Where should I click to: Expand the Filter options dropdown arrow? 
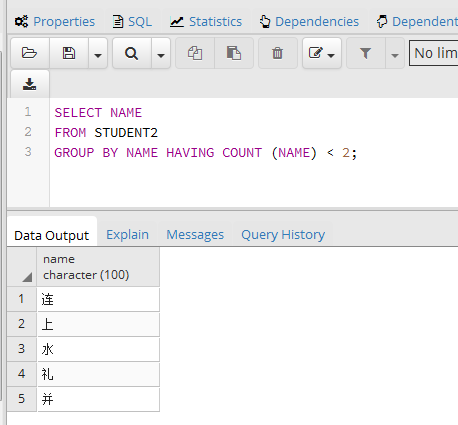395,54
